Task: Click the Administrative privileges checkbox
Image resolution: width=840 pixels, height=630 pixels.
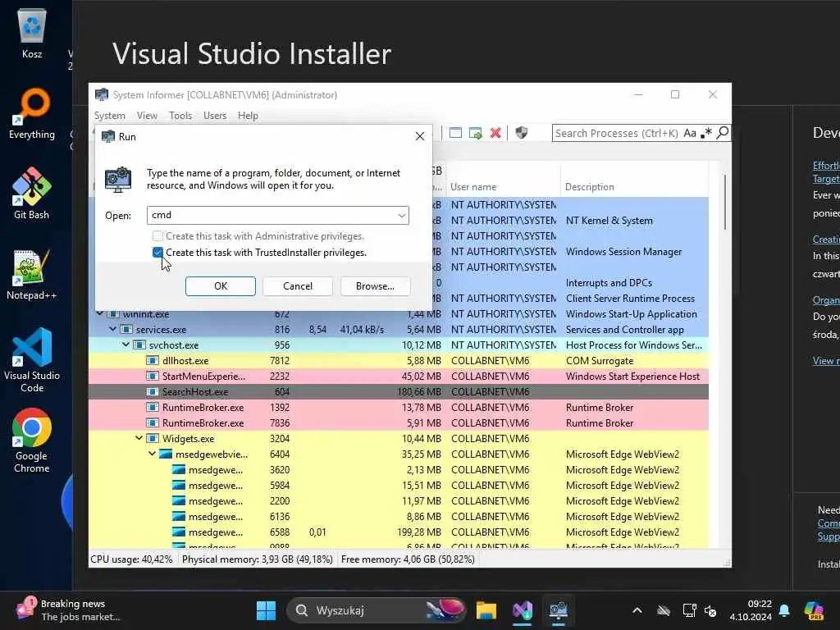Action: coord(157,236)
